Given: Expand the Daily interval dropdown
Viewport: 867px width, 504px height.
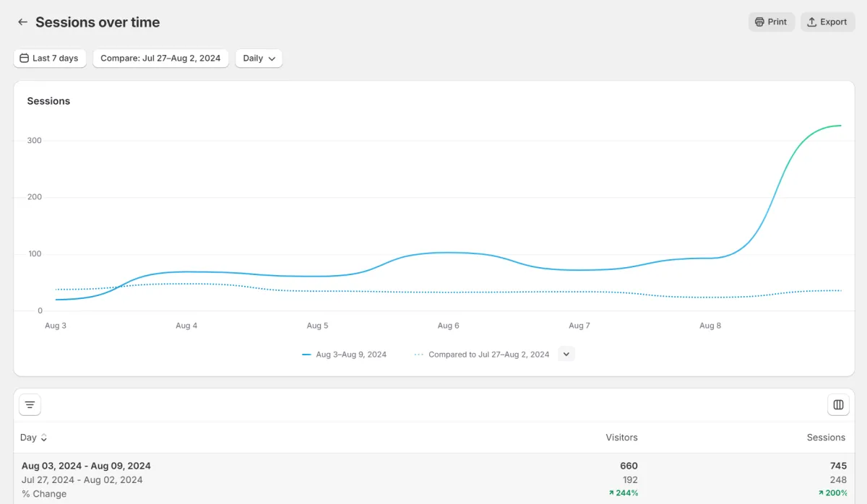Looking at the screenshot, I should pos(259,58).
